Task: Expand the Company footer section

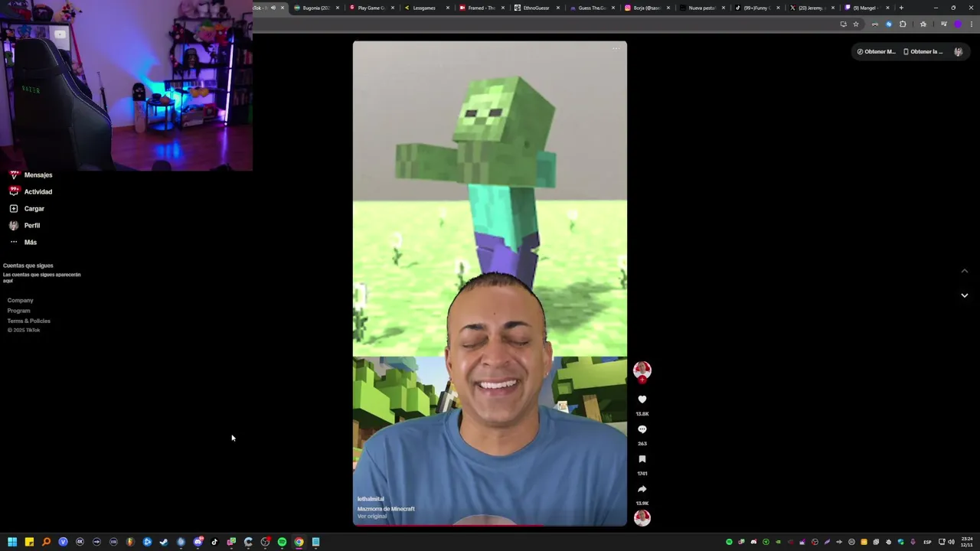Action: pos(21,301)
